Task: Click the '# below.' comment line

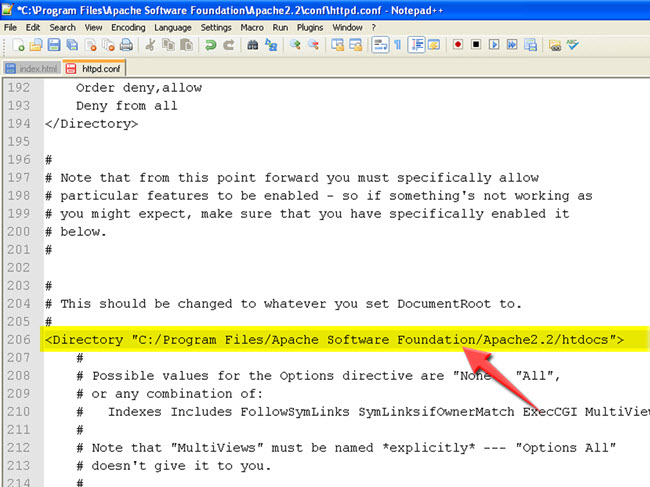Action: click(75, 232)
